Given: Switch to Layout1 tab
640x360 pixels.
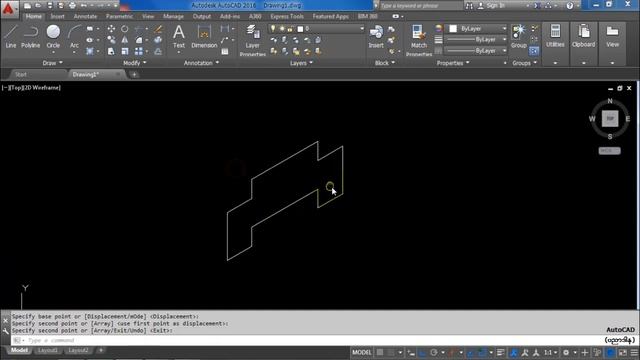Looking at the screenshot, I should pyautogui.click(x=48, y=350).
